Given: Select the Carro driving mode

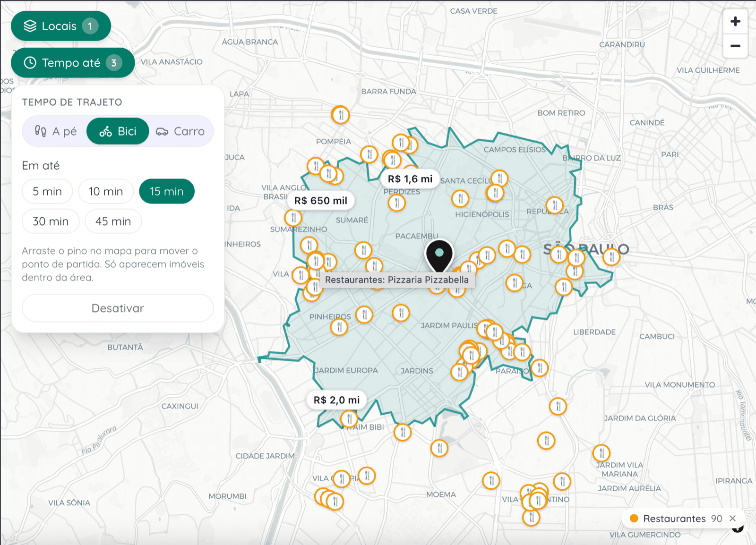Looking at the screenshot, I should point(180,131).
